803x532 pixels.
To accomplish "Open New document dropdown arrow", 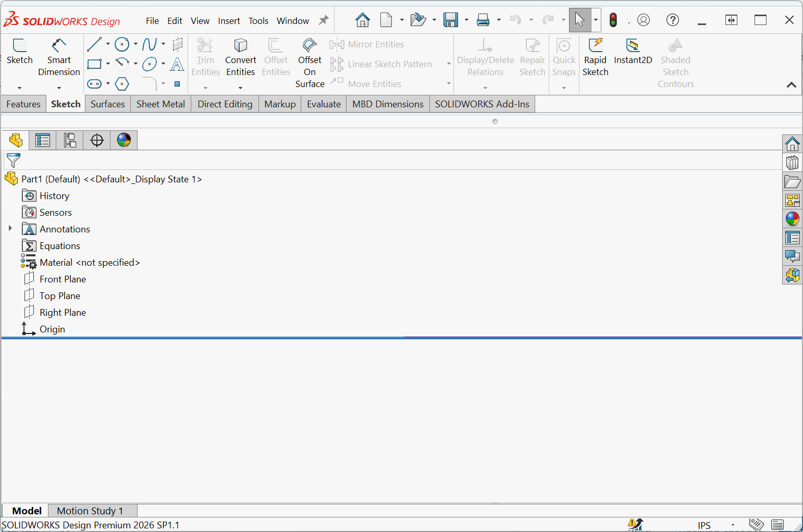I will pyautogui.click(x=402, y=20).
